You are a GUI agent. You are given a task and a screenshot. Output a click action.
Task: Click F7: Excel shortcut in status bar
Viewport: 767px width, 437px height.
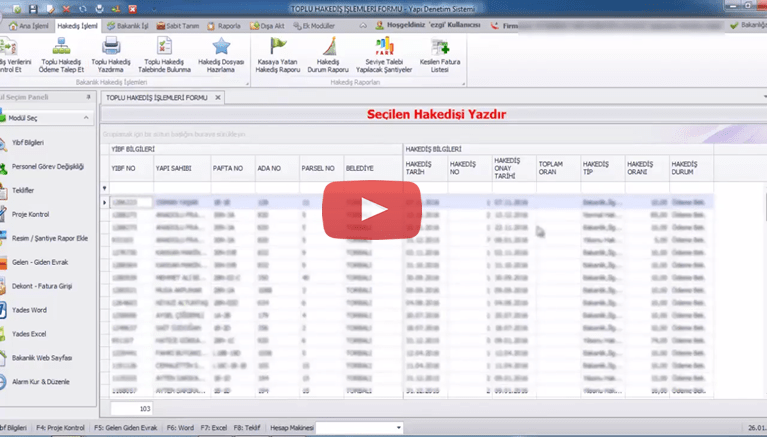pos(217,428)
